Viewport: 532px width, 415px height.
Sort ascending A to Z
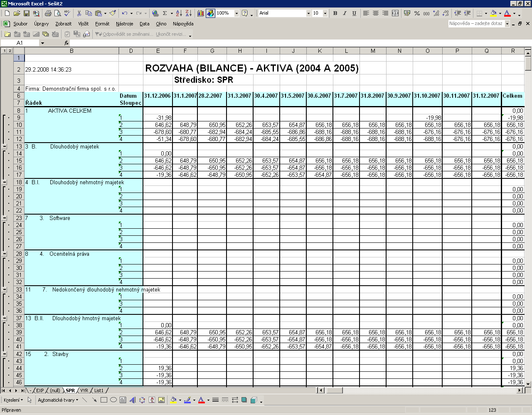179,13
